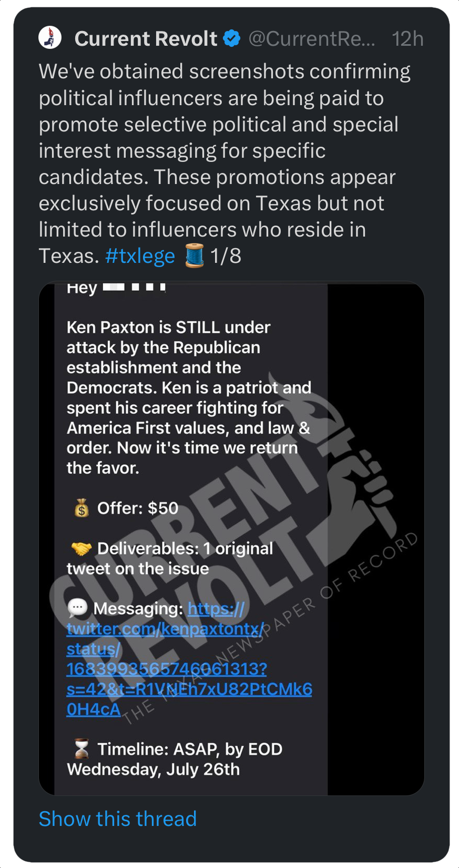
Task: Click the Offer: $50 line
Action: point(138,508)
